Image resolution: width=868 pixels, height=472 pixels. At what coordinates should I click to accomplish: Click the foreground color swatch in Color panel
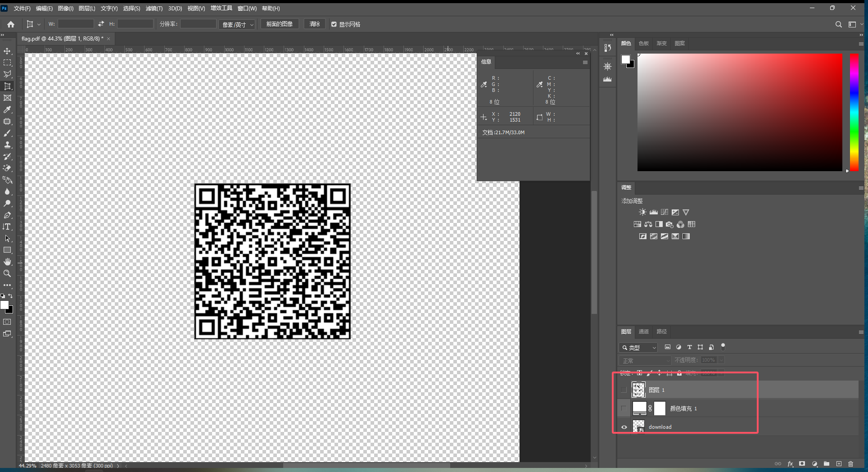click(x=625, y=59)
